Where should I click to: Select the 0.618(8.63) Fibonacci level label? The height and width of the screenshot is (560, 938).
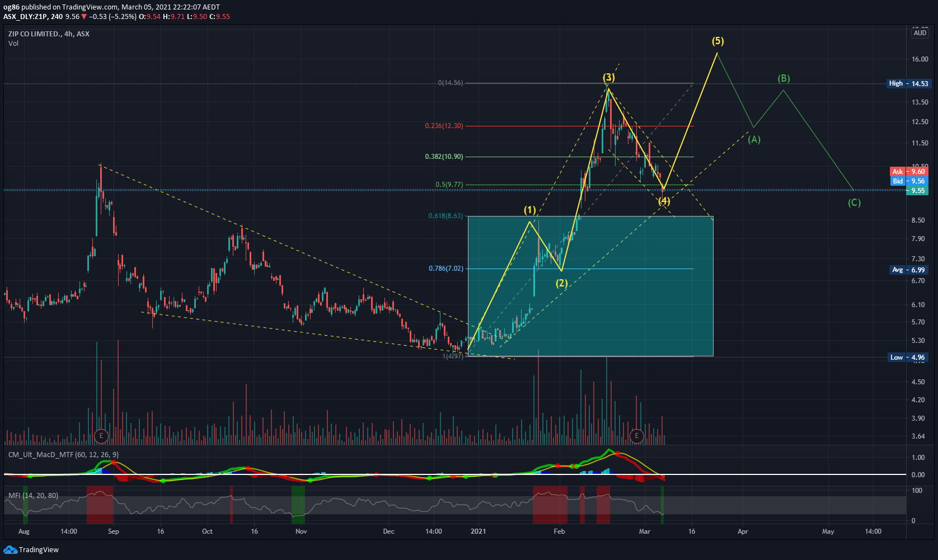(445, 216)
